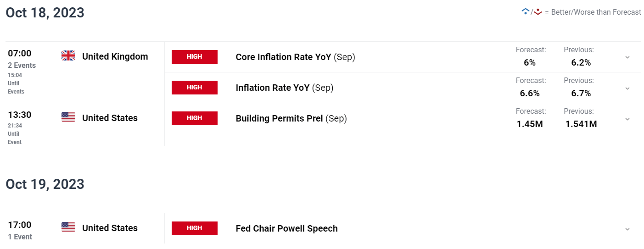Image resolution: width=644 pixels, height=249 pixels.
Task: Expand the Core Inflation Rate YoY row
Action: click(x=627, y=57)
